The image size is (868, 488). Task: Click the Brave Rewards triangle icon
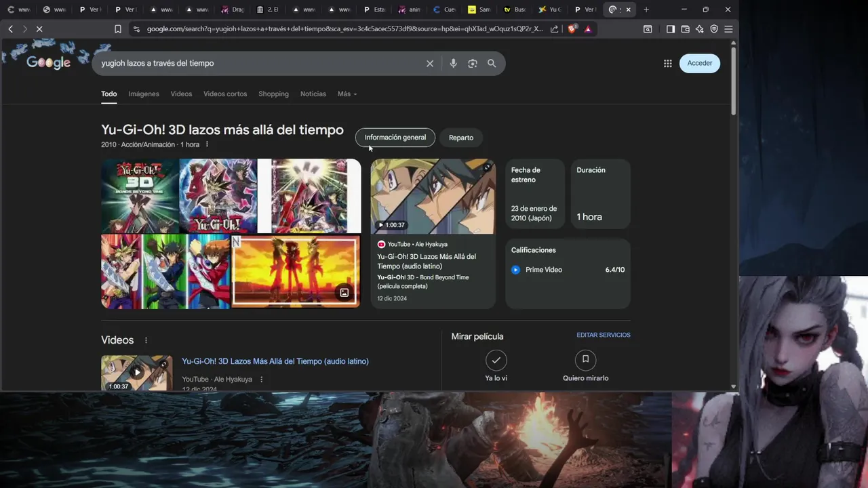(x=587, y=29)
